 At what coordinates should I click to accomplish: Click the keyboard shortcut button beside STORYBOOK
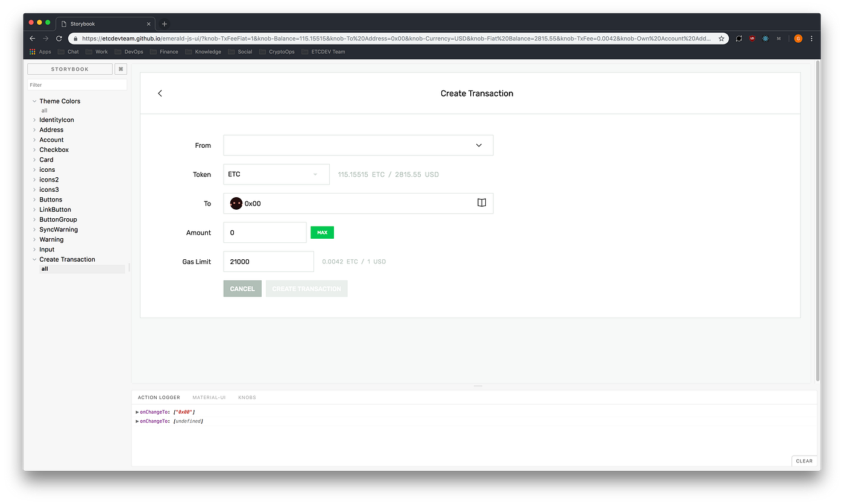121,69
